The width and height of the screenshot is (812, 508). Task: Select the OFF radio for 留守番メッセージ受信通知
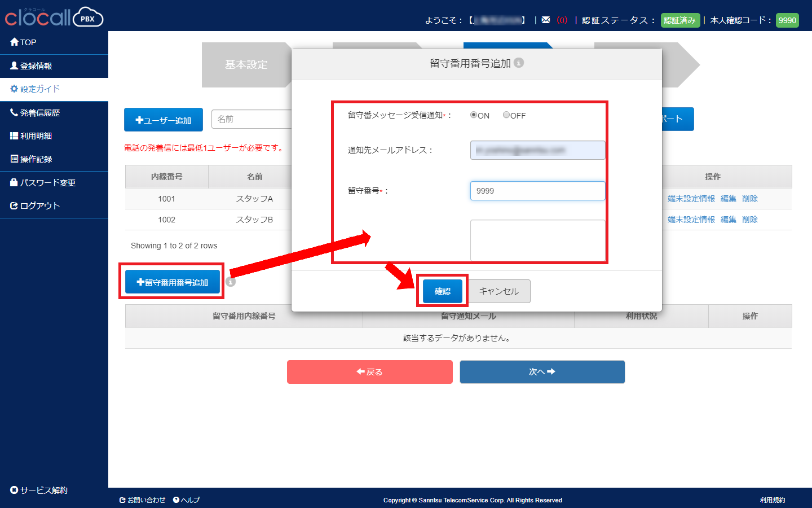tap(506, 115)
